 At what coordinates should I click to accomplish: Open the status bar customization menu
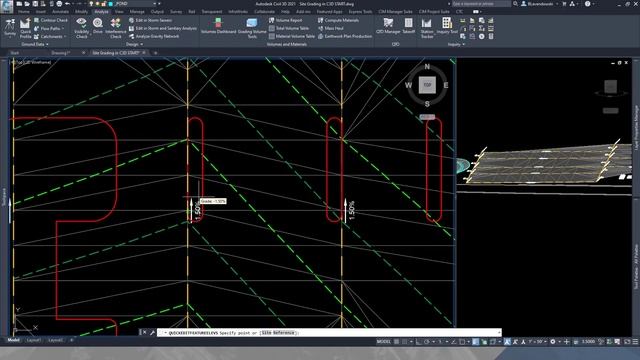coord(635,342)
